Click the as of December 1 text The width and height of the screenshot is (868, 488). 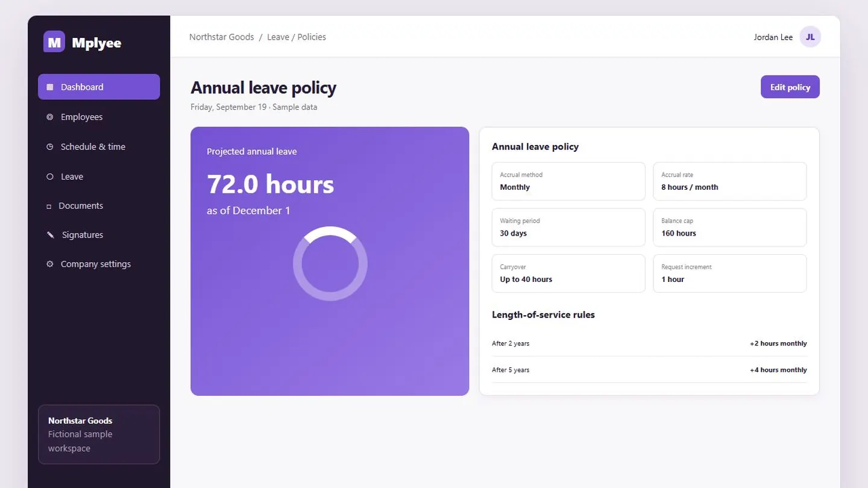(248, 210)
